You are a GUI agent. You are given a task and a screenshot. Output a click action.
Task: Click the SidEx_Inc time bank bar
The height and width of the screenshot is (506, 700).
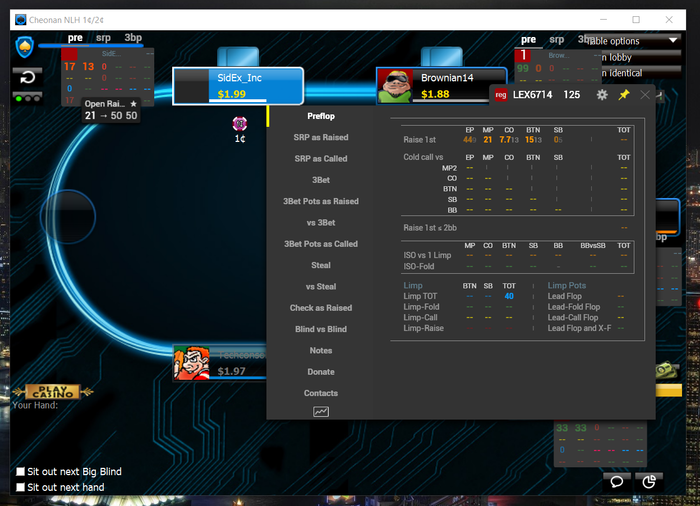click(238, 100)
